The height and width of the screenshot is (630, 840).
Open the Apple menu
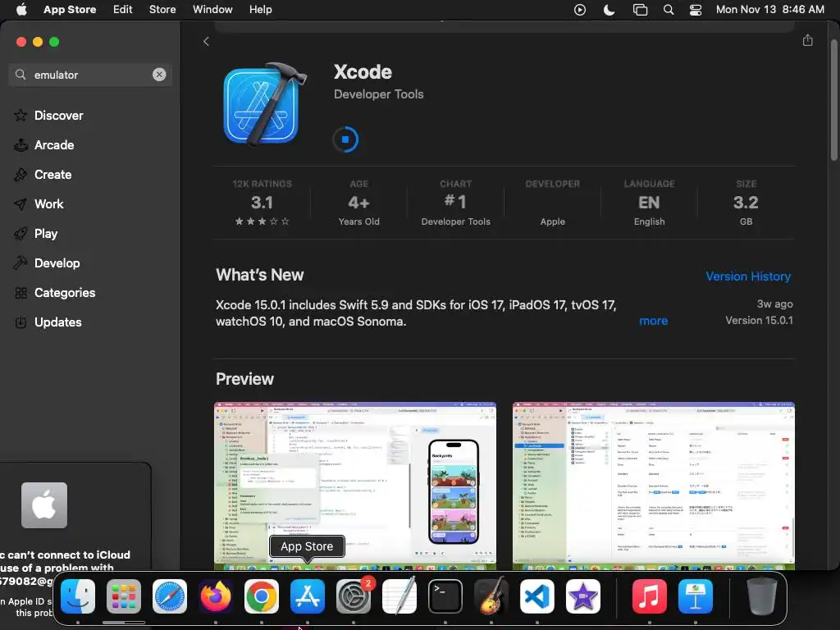[21, 10]
